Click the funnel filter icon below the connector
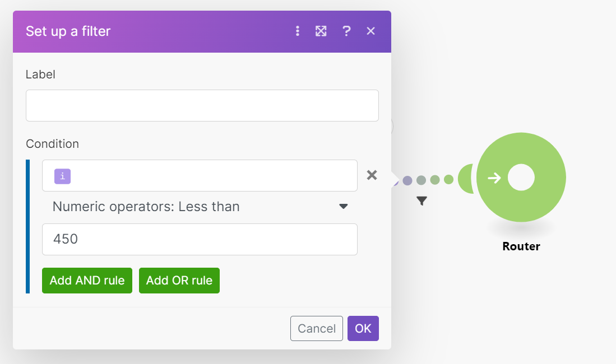This screenshot has width=616, height=364. pyautogui.click(x=422, y=200)
